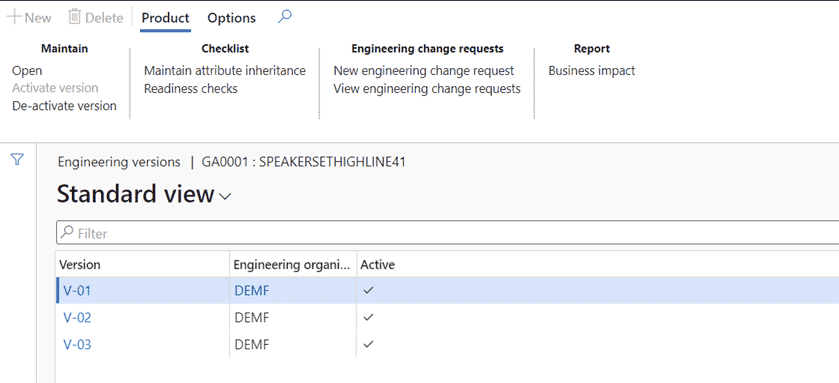The height and width of the screenshot is (383, 839).
Task: Open the Business impact report
Action: point(592,71)
